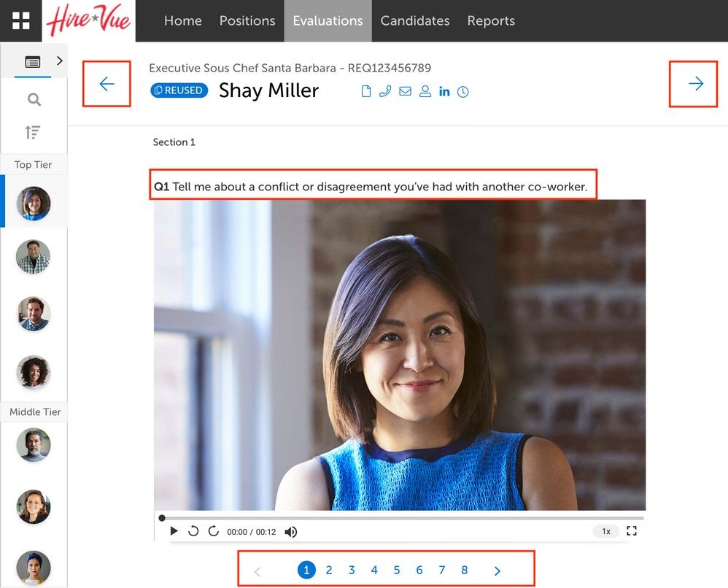
Task: Click the candidate search magnifier icon
Action: 34,100
